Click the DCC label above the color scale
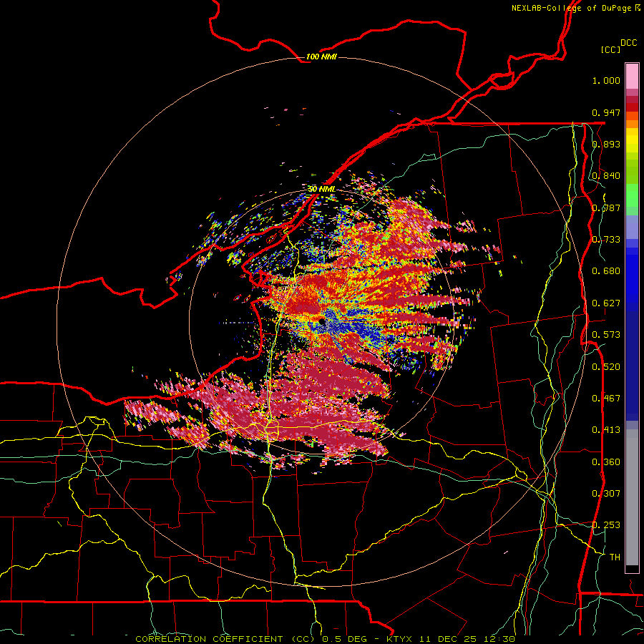The width and height of the screenshot is (644, 644). coord(628,43)
